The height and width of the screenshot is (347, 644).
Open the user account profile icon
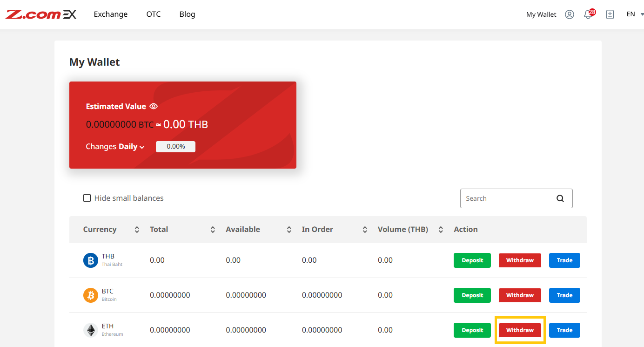tap(570, 14)
